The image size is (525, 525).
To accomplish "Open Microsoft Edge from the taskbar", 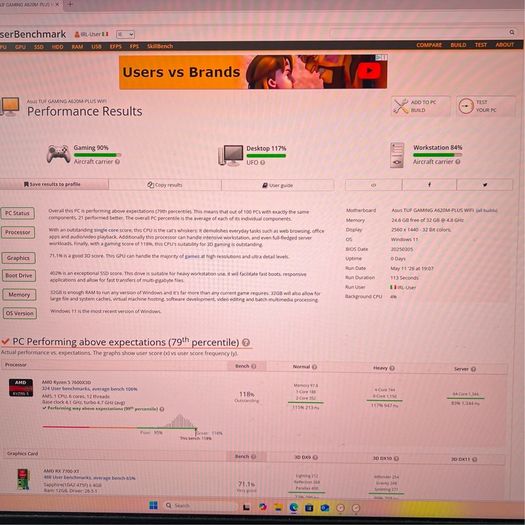I will tap(294, 507).
